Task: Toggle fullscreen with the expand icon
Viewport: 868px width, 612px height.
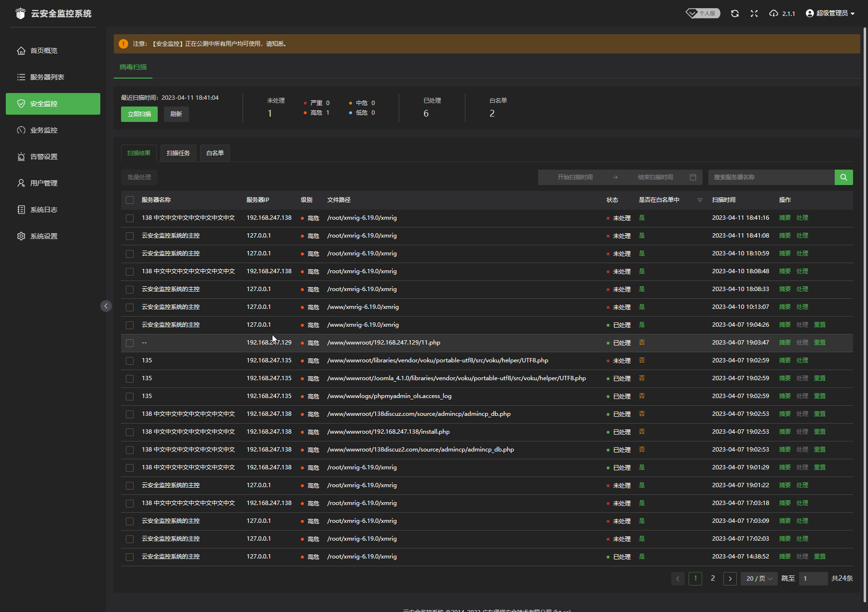Action: [754, 13]
